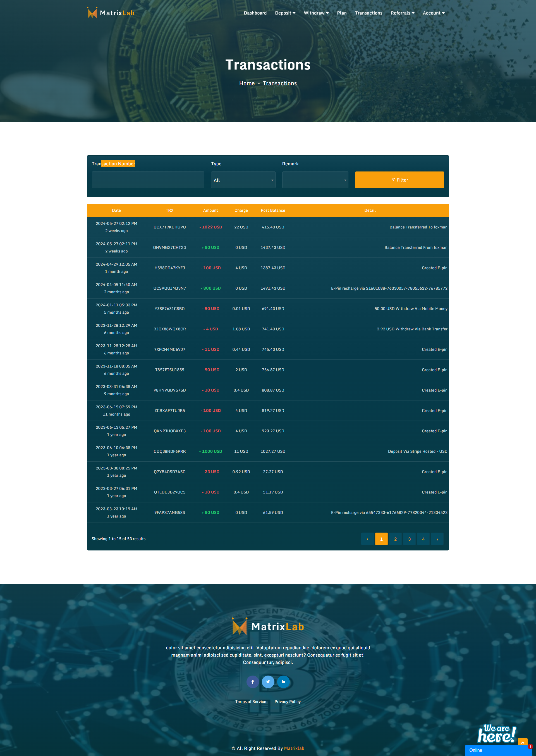Open the Privacy Policy link
This screenshot has height=756, width=536.
coord(288,702)
